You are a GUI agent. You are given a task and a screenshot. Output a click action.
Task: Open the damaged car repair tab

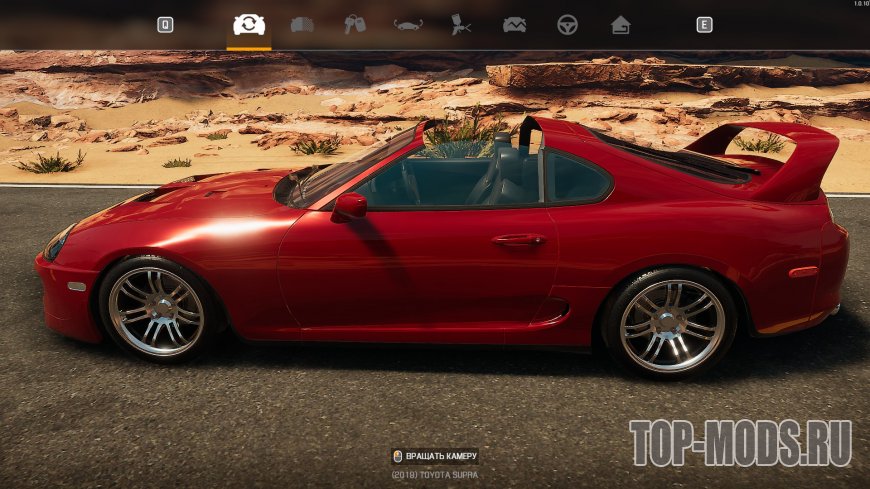pyautogui.click(x=514, y=25)
